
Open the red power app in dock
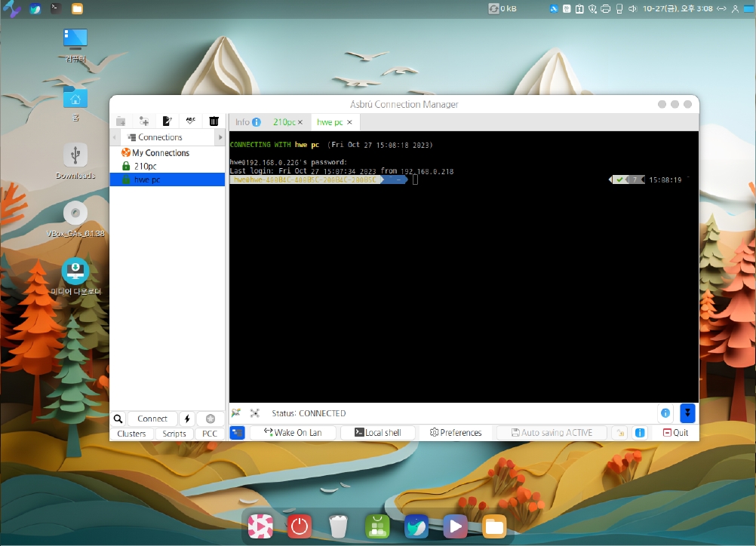pos(300,526)
